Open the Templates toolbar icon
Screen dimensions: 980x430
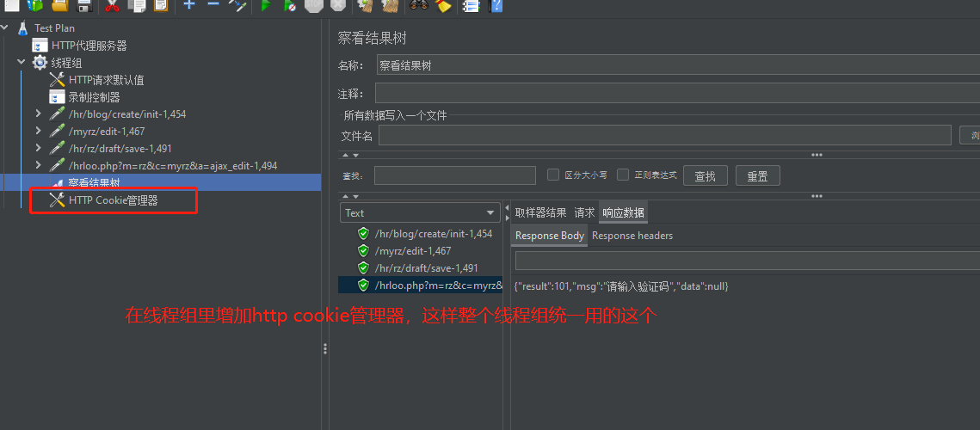[35, 5]
